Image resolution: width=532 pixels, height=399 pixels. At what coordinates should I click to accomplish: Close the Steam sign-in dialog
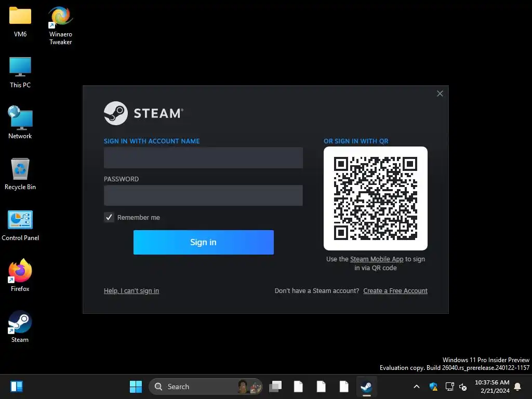[440, 94]
